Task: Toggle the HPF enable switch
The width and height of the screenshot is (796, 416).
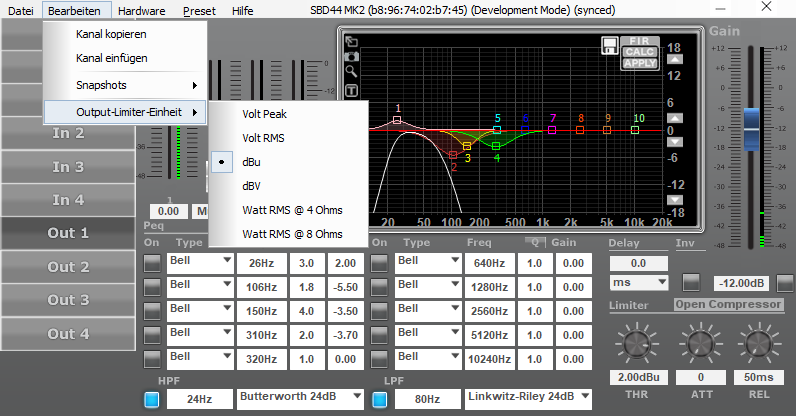Action: coord(152,399)
